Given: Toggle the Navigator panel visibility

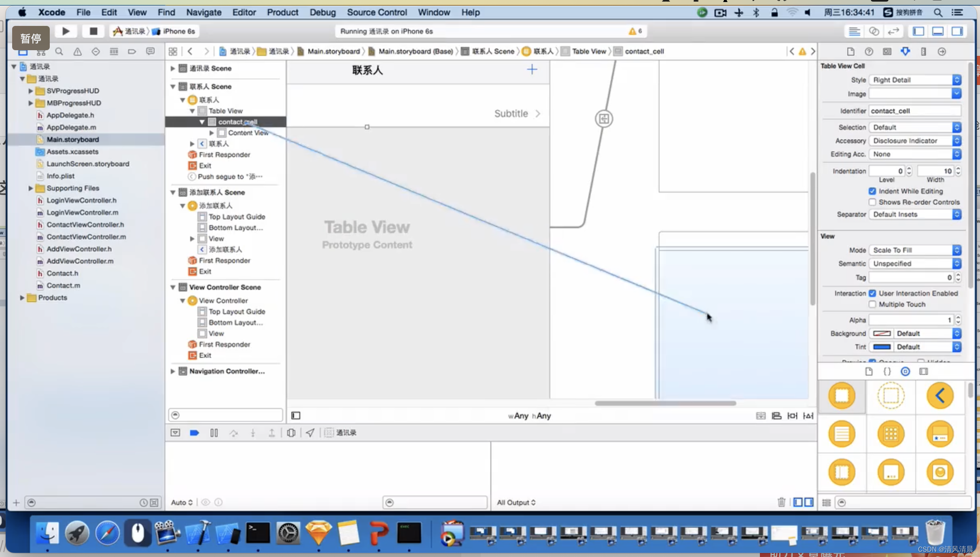Looking at the screenshot, I should click(918, 31).
